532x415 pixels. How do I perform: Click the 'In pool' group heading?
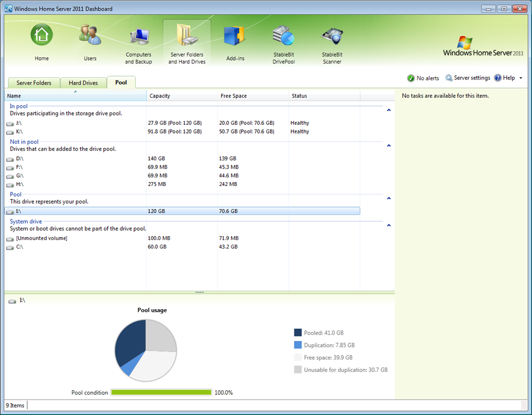(19, 106)
